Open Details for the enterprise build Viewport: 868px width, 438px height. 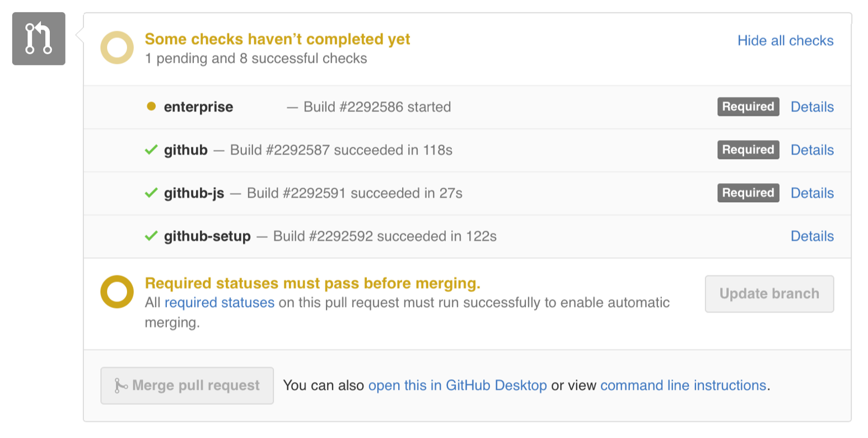812,107
